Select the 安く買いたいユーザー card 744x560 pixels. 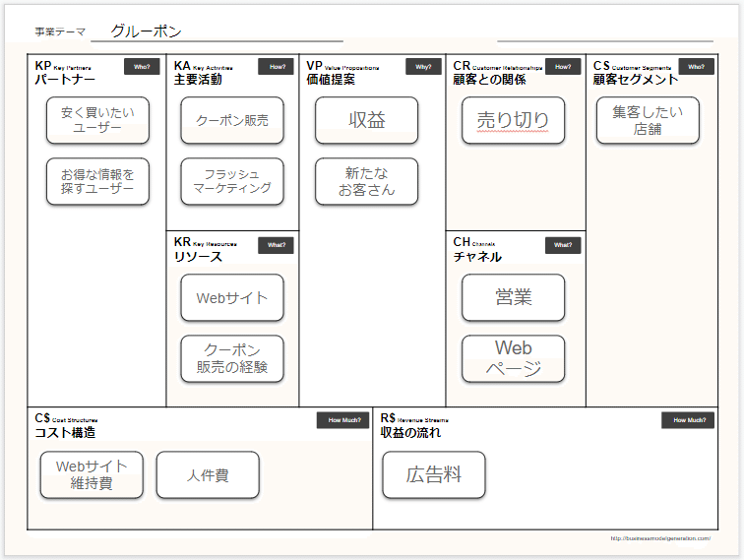pyautogui.click(x=97, y=120)
